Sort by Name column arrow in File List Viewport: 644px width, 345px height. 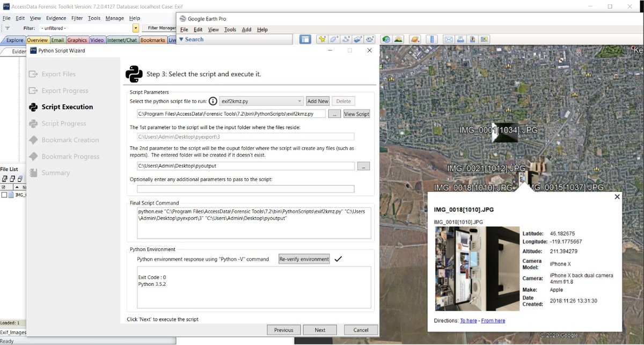(x=17, y=187)
